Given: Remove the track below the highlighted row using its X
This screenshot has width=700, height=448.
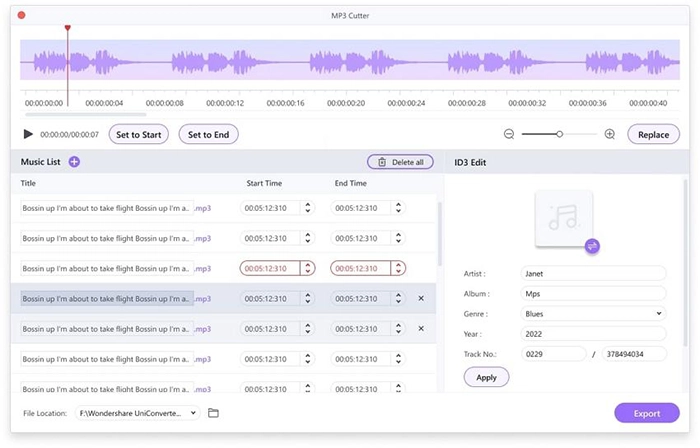Looking at the screenshot, I should pos(421,328).
